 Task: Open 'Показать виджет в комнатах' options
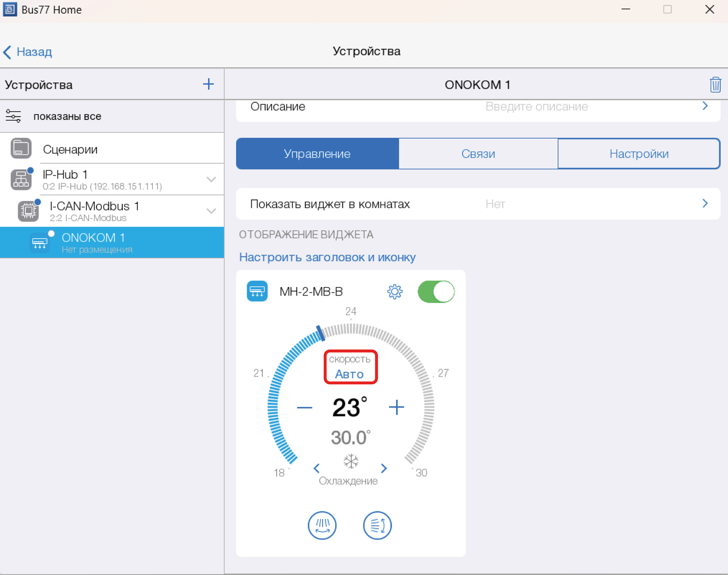click(478, 204)
